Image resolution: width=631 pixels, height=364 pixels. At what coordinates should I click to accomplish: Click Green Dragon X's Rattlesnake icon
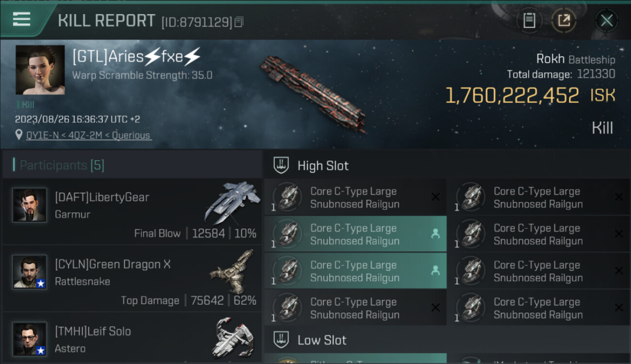(232, 271)
